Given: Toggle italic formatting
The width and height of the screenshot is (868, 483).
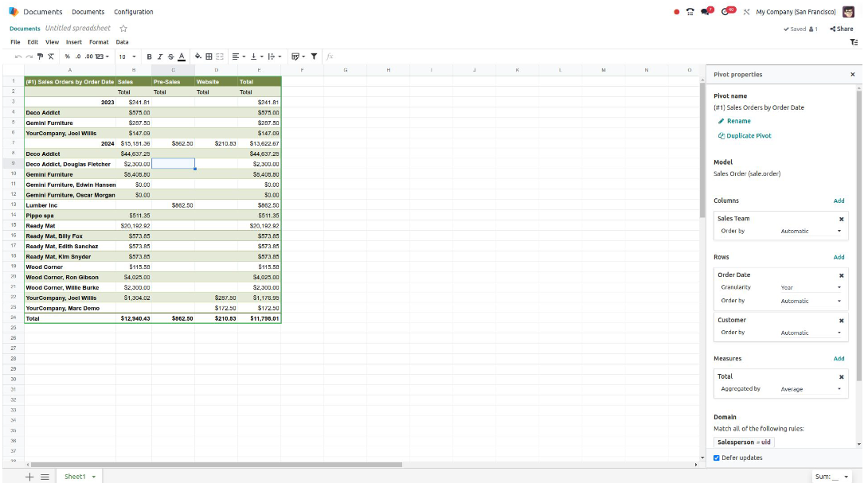Looking at the screenshot, I should 160,56.
